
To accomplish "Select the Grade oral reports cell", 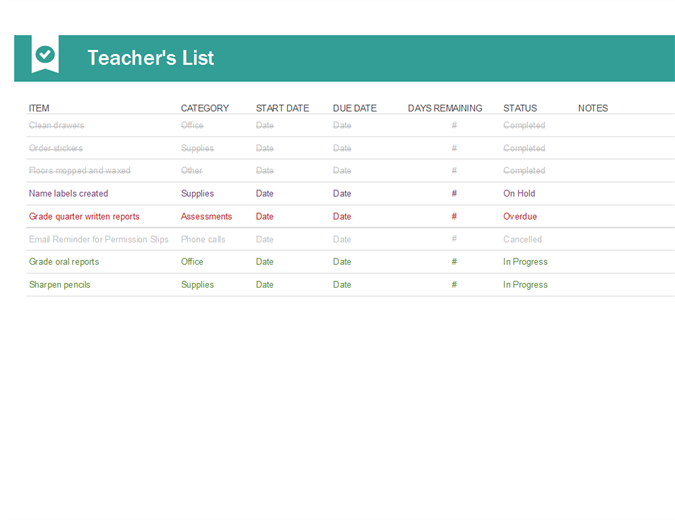I will pos(64,262).
